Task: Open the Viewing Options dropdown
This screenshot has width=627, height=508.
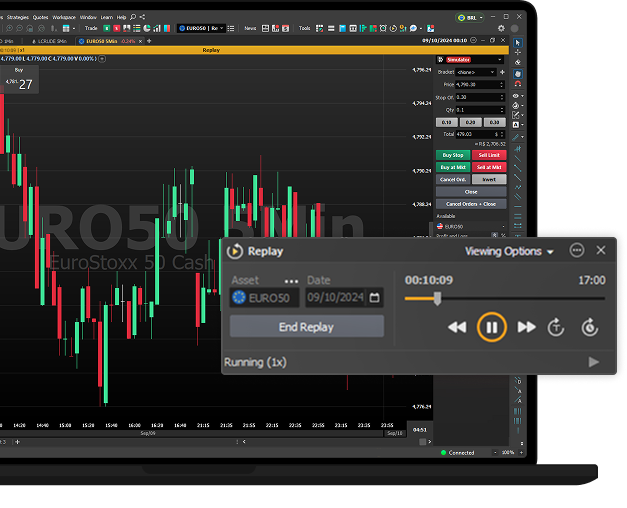Action: (509, 252)
